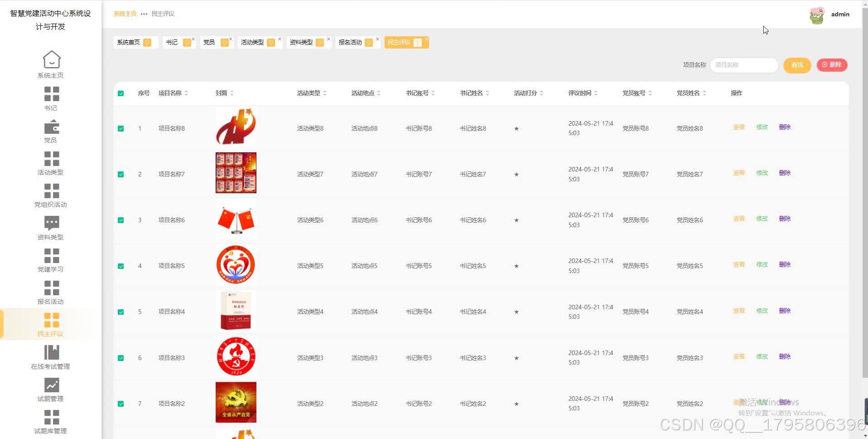The image size is (868, 439).
Task: Uncheck row 5 checkbox for 项目名称4
Action: tap(121, 312)
